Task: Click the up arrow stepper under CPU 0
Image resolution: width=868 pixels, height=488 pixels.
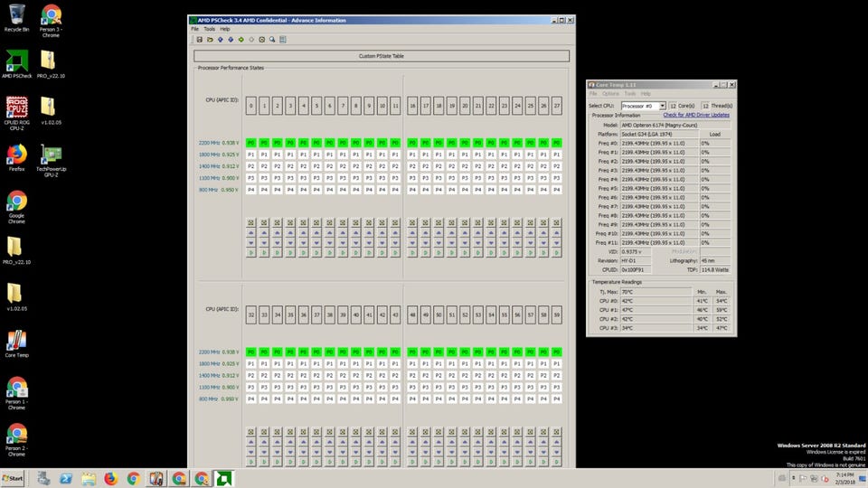Action: click(251, 232)
